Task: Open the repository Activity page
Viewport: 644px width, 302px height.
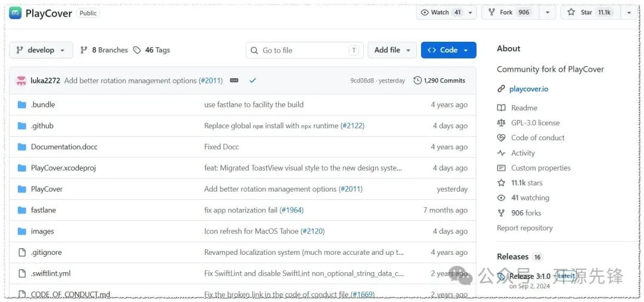Action: coord(523,153)
